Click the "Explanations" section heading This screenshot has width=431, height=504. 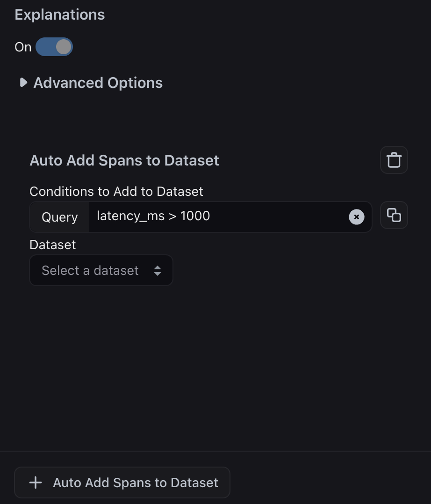pos(60,14)
